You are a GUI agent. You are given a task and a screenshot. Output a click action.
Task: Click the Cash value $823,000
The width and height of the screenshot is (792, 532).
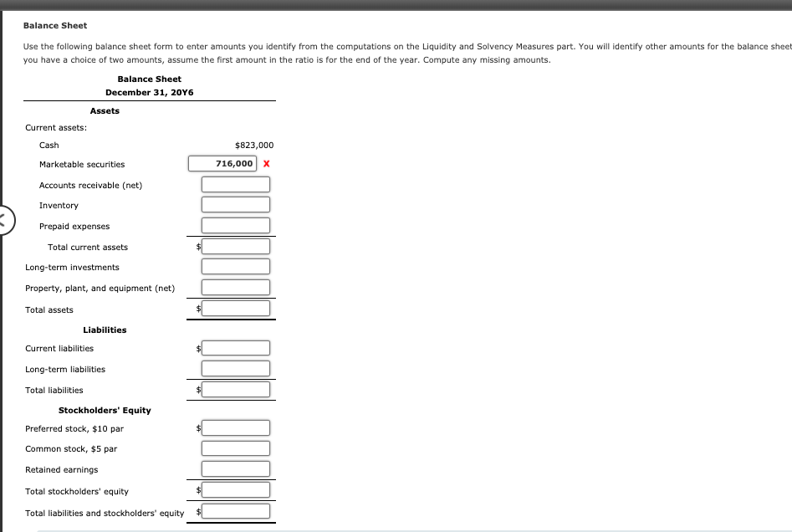tap(254, 145)
